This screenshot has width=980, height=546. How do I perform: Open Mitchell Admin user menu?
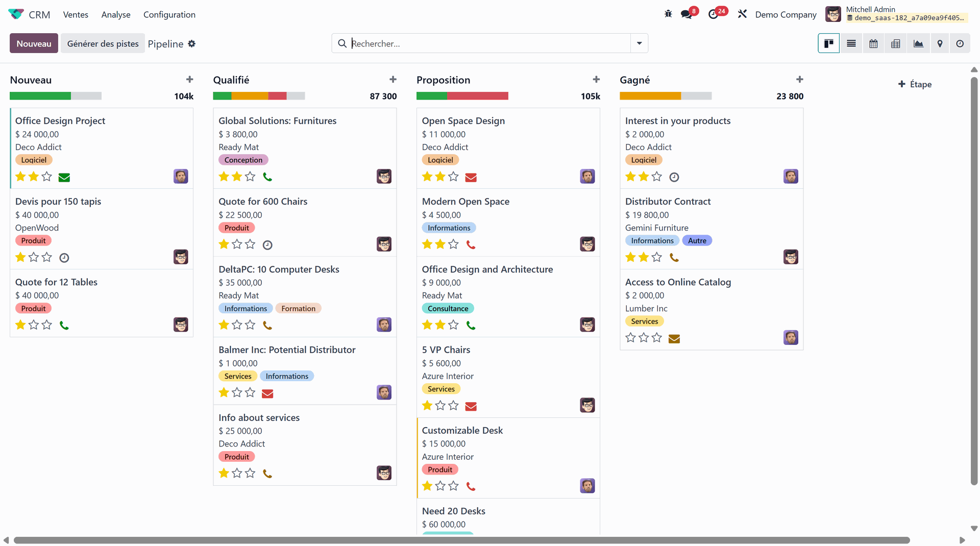[x=896, y=14]
